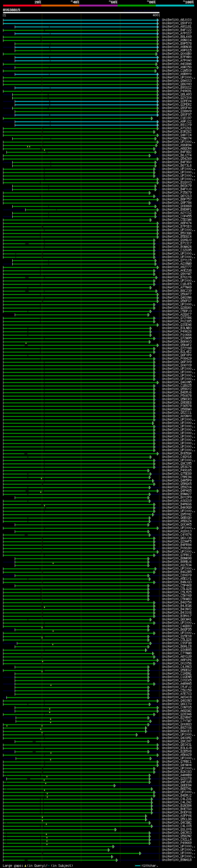Viewport: 197px width, 868px height.
Task: Select UniRef100_Q00UB0 entry
Action: coord(177,54)
